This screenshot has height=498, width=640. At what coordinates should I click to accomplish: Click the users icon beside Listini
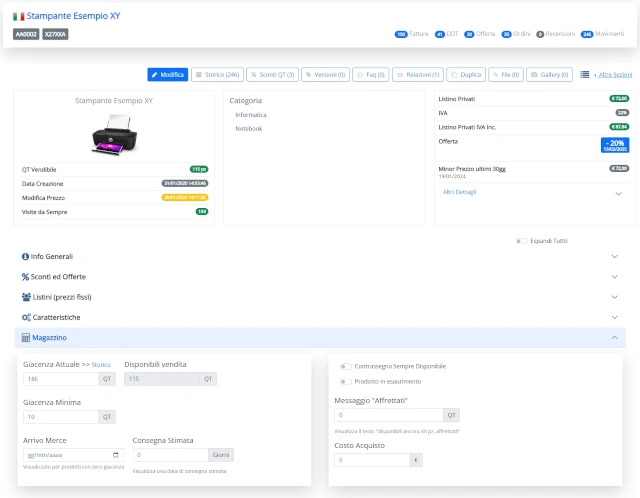coord(26,297)
